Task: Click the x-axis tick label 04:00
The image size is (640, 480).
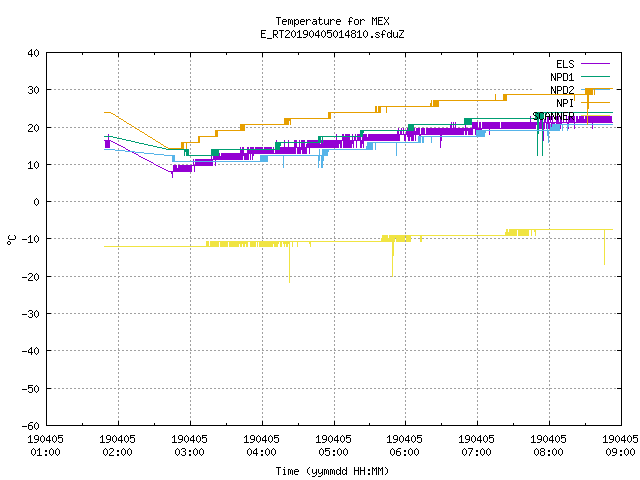Action: (x=261, y=452)
